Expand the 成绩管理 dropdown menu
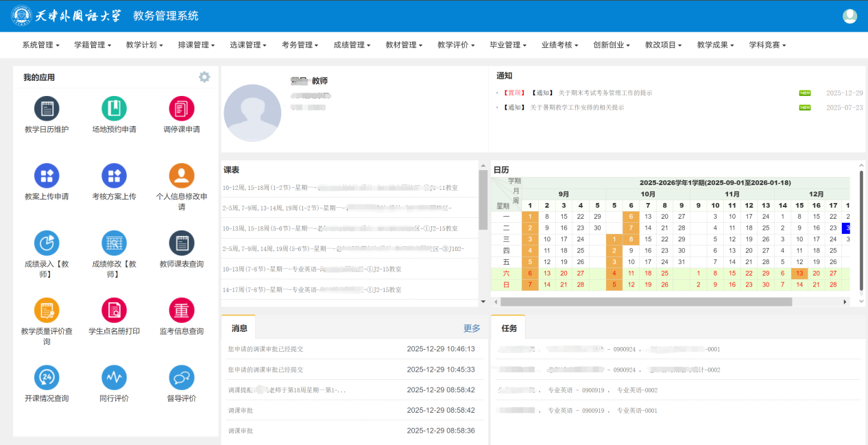The image size is (868, 445). [352, 45]
